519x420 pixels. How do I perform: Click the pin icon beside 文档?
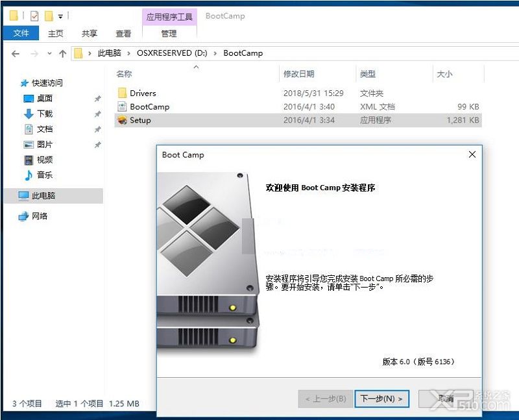98,130
